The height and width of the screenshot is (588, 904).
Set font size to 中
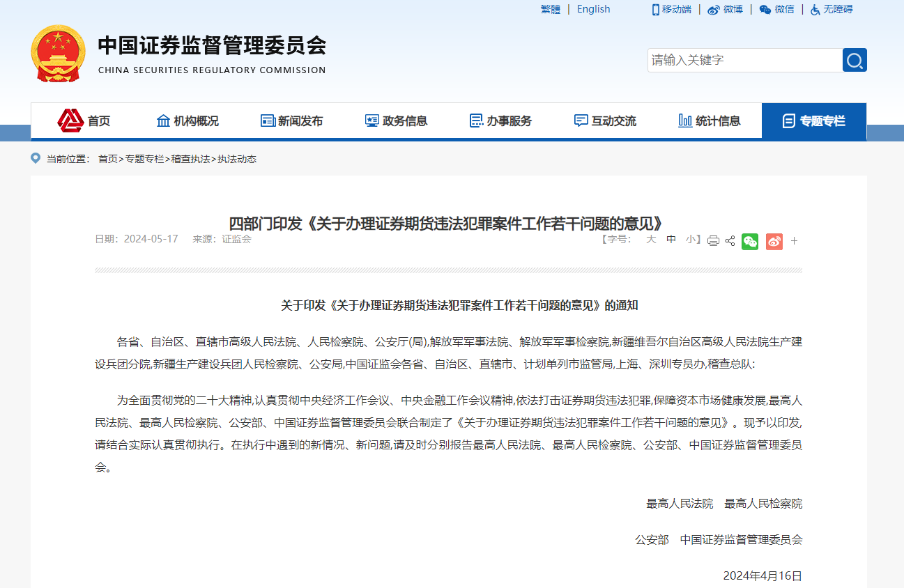pos(671,239)
